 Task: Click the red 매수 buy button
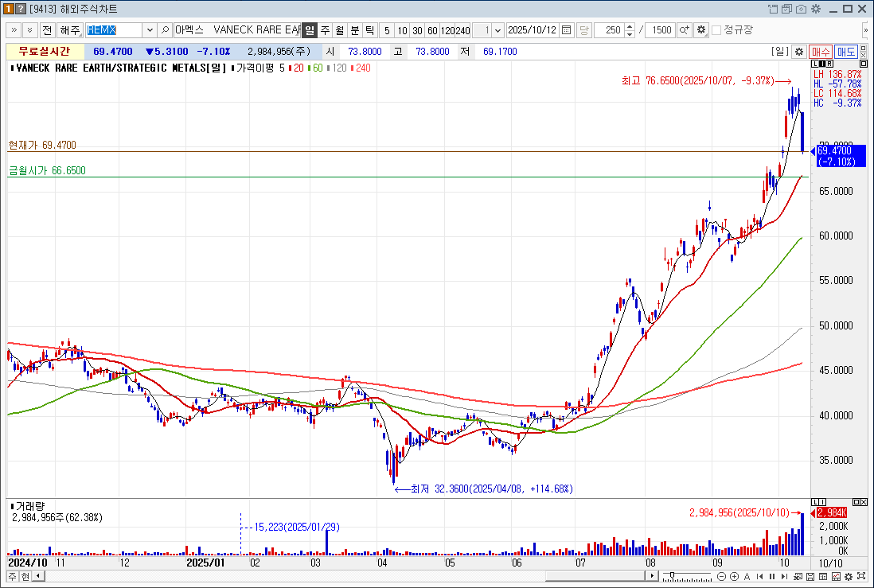821,52
